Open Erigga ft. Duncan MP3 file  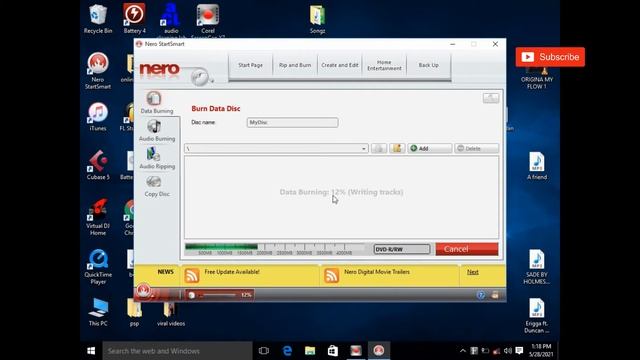pos(537,316)
